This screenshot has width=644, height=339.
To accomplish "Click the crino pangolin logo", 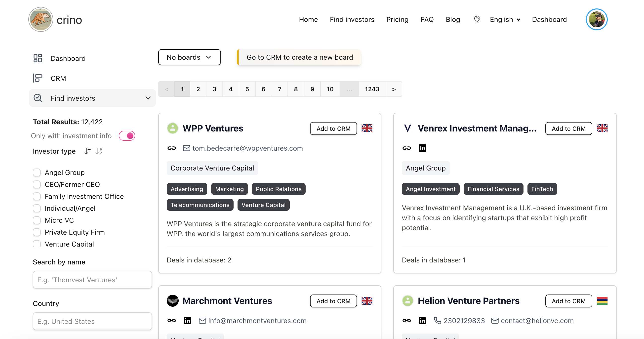I will [x=40, y=19].
